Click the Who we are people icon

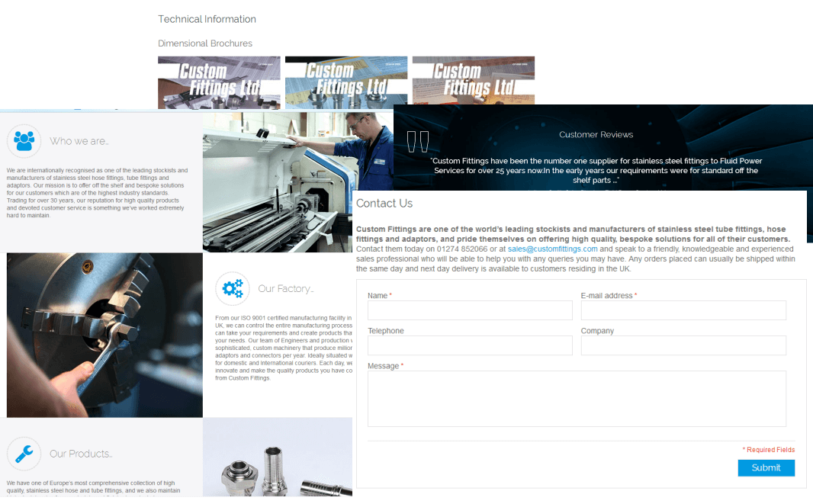(24, 141)
